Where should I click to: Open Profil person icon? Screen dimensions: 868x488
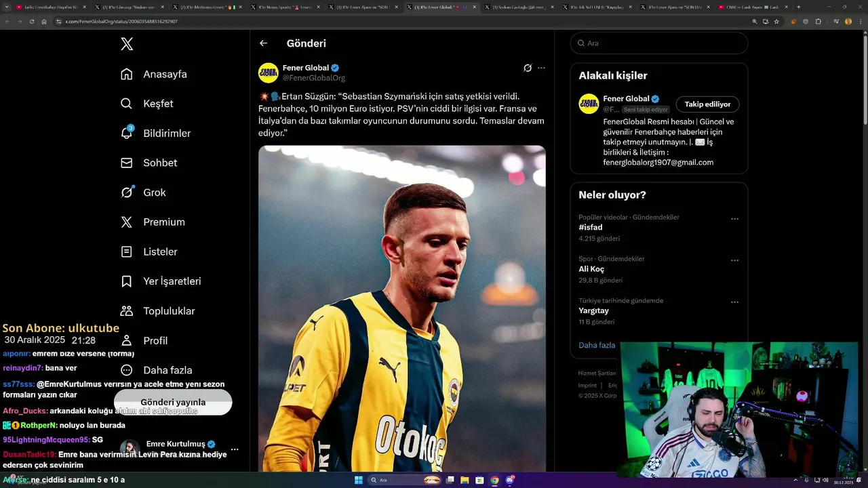coord(127,340)
